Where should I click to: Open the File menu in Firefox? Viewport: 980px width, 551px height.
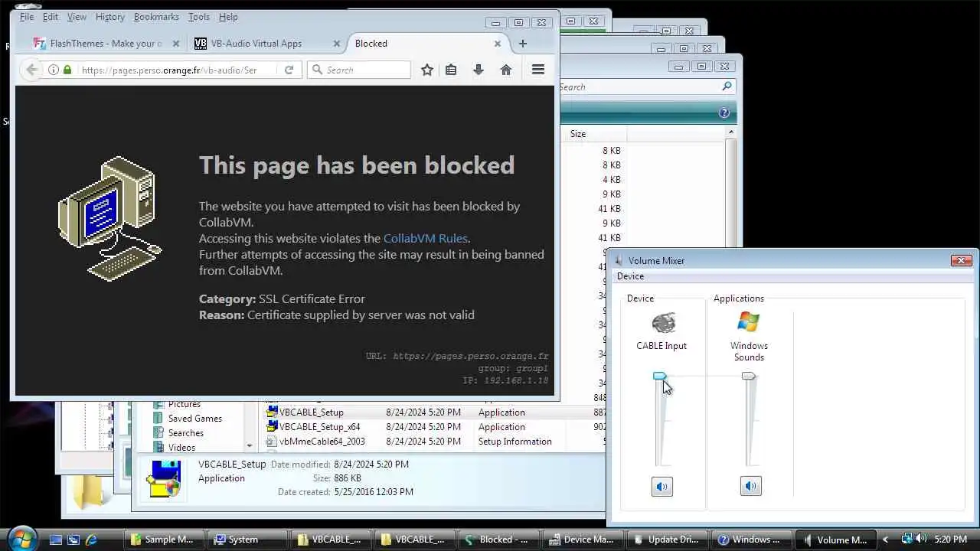pyautogui.click(x=26, y=17)
